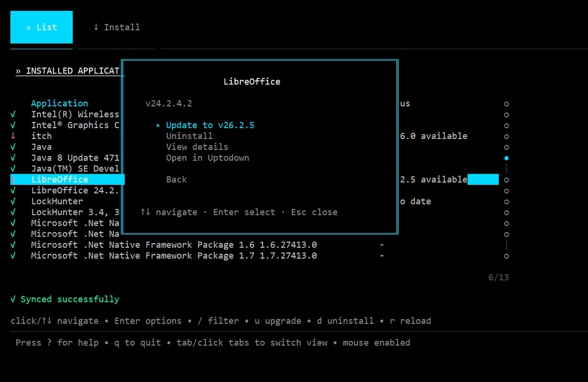Click the '2.5 available' status for LibreOffice
The image size is (588, 382).
pyautogui.click(x=434, y=180)
